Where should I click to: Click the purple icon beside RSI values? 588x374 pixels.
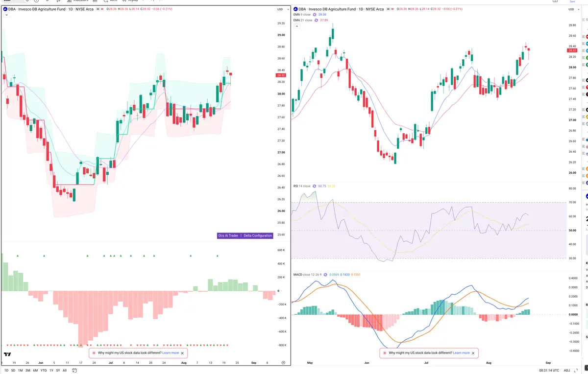pos(315,186)
